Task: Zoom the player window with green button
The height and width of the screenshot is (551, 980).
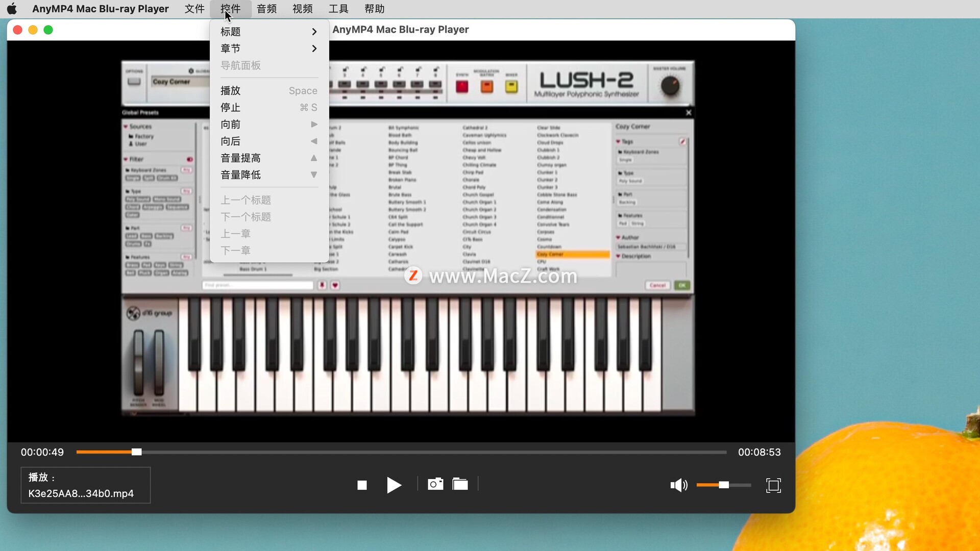Action: pyautogui.click(x=48, y=30)
